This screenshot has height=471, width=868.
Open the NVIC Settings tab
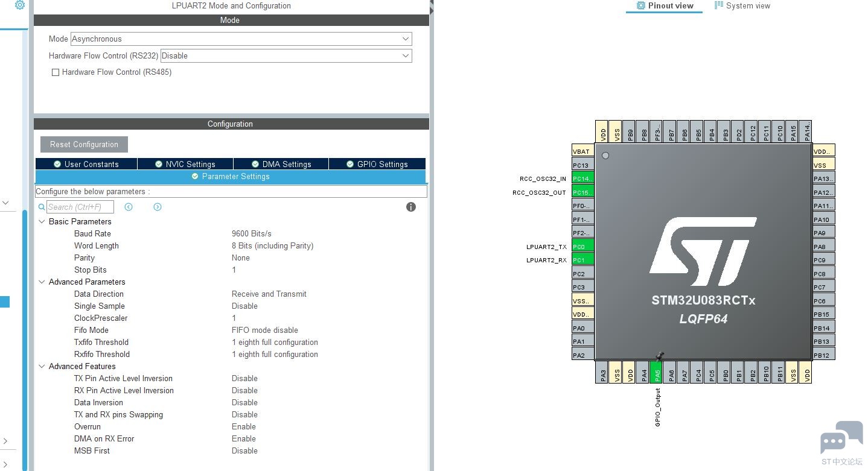coord(185,164)
